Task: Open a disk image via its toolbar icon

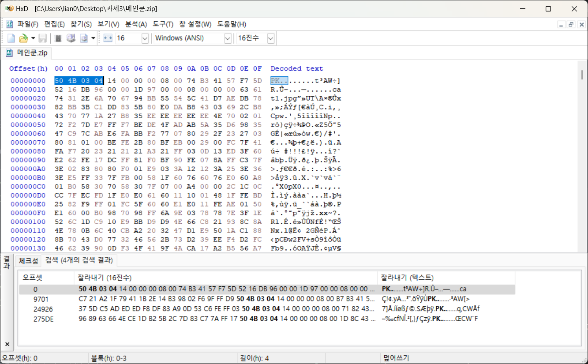Action: point(84,38)
